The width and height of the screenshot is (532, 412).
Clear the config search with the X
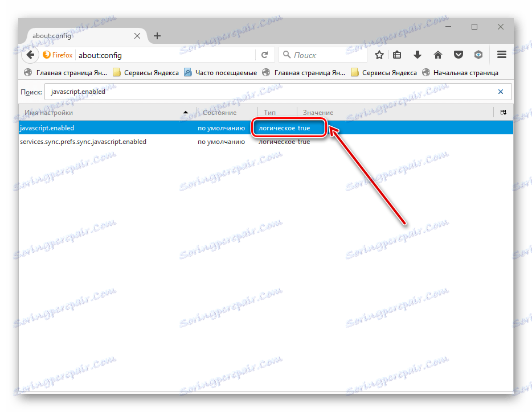click(501, 92)
